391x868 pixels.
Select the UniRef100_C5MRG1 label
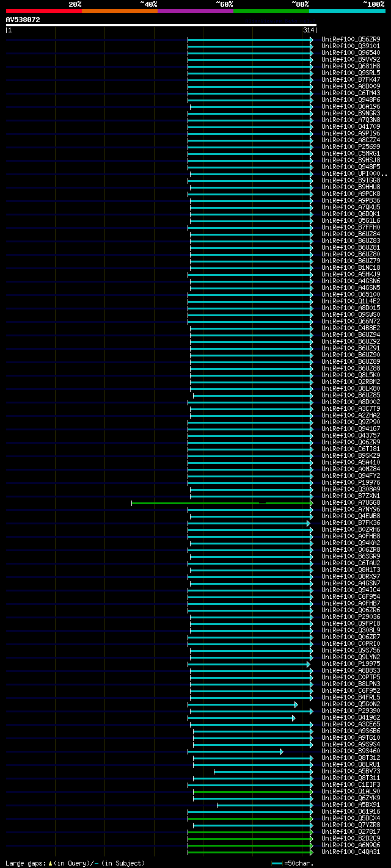click(351, 153)
